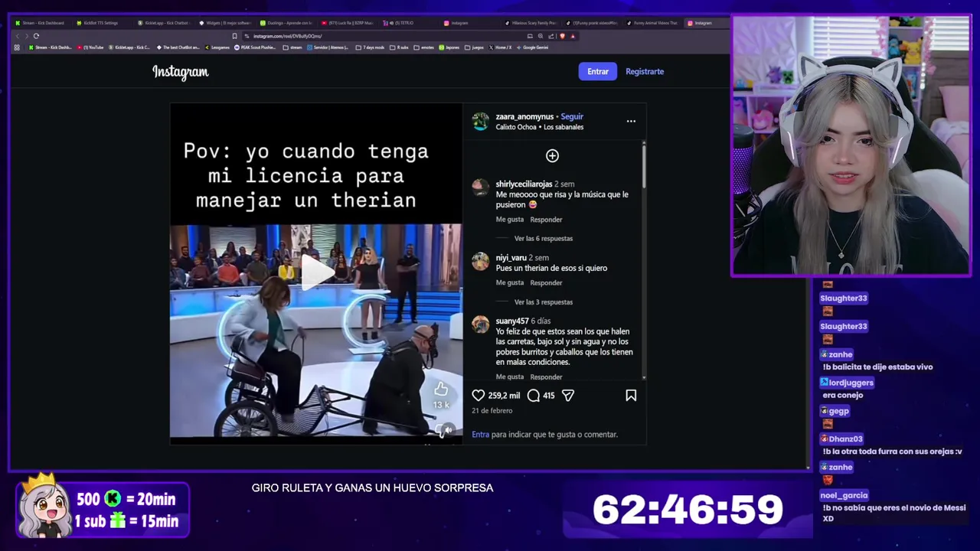Image resolution: width=980 pixels, height=551 pixels.
Task: Click the heart like icon under the reel
Action: tap(478, 396)
